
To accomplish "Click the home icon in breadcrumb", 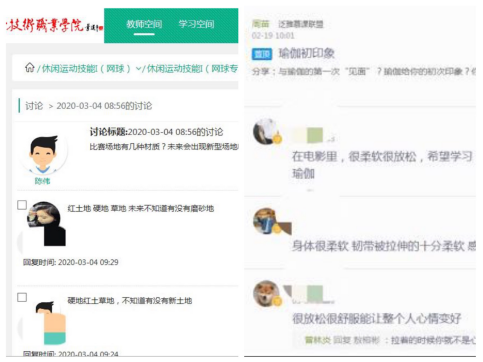I will tap(30, 68).
